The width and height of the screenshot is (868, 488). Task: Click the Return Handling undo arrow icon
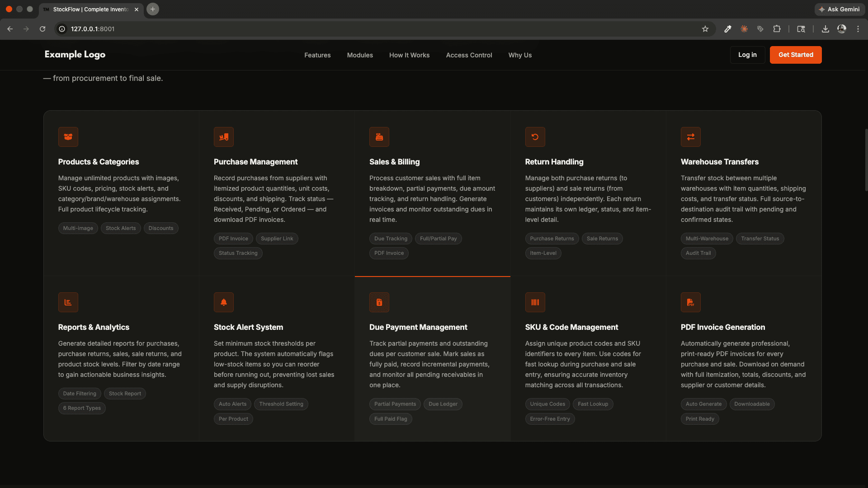(x=535, y=137)
